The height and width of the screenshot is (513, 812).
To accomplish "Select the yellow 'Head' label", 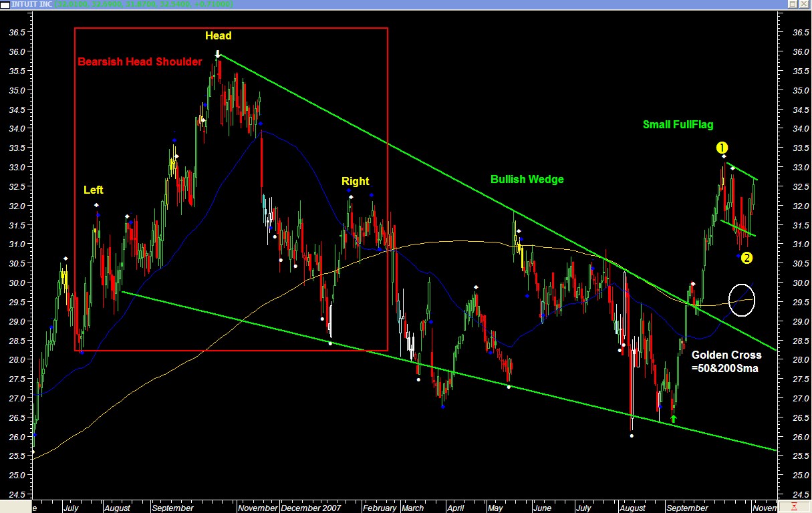I will [x=219, y=35].
